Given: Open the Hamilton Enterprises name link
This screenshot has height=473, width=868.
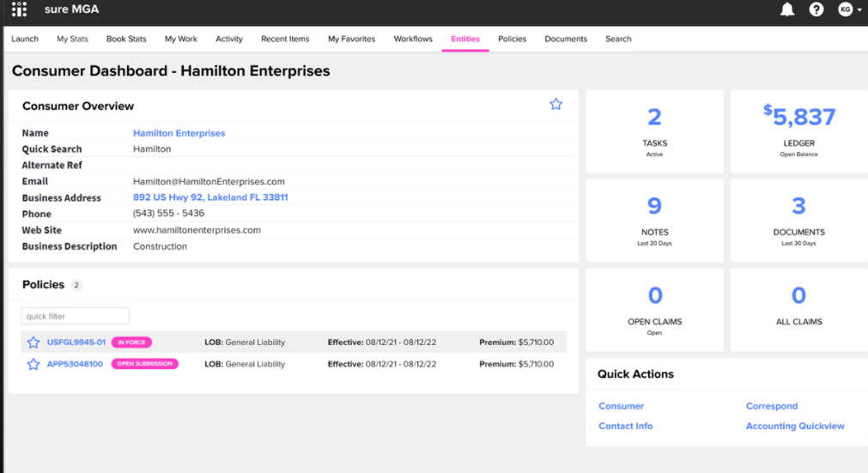Looking at the screenshot, I should (179, 133).
